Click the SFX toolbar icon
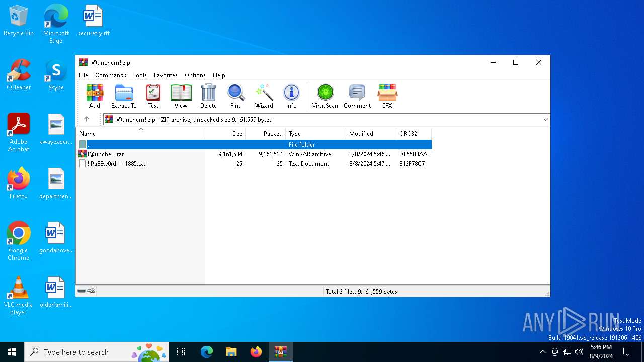Viewport: 644px width, 362px height. [387, 96]
